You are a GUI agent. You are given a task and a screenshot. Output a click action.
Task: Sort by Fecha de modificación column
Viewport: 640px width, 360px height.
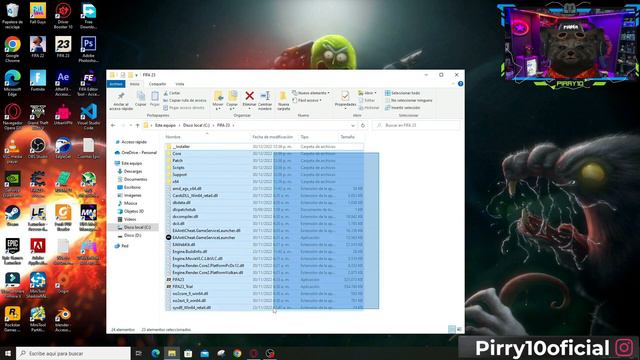(273, 137)
